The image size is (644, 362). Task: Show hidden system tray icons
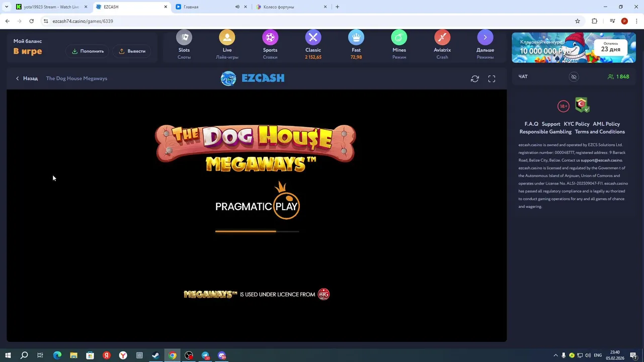click(x=555, y=355)
